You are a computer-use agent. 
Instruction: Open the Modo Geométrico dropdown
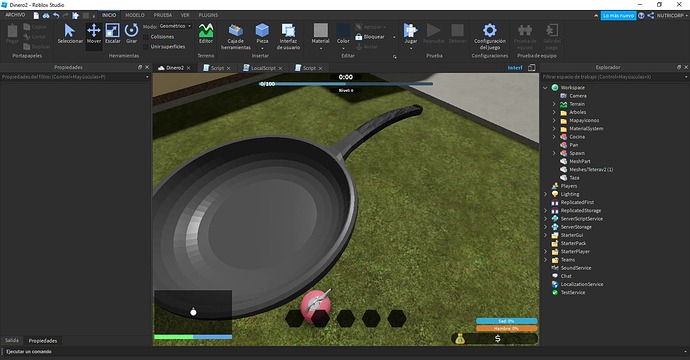pyautogui.click(x=175, y=26)
